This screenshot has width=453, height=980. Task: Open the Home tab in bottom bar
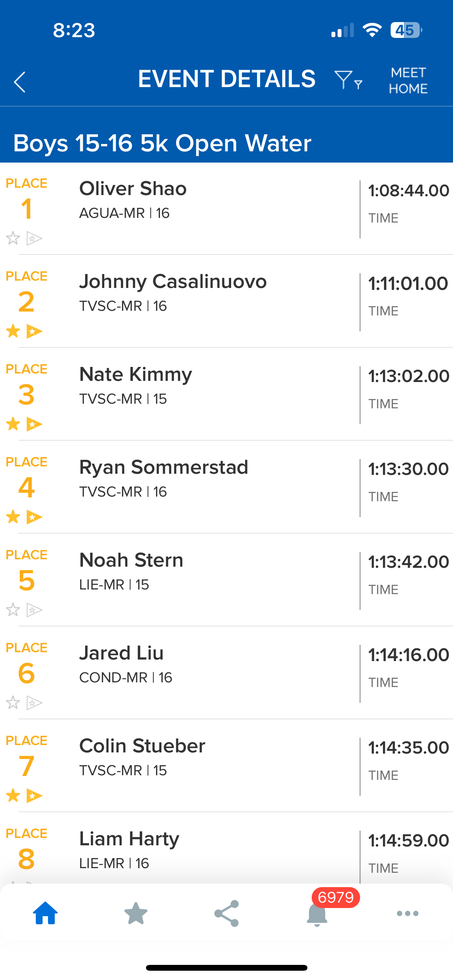[x=45, y=913]
